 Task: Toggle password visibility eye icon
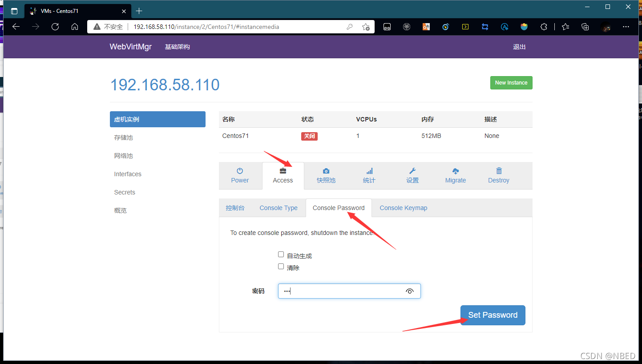410,291
